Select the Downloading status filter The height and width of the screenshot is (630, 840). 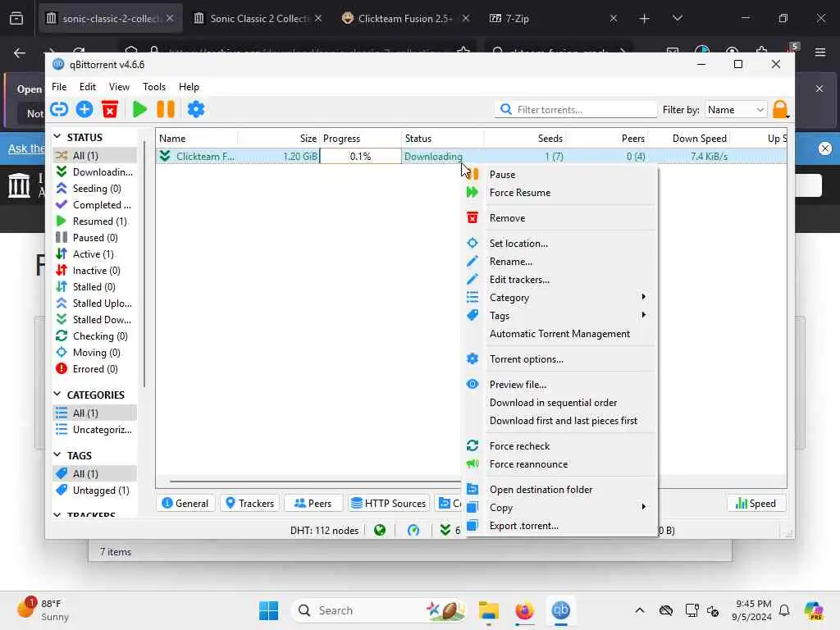(95, 172)
